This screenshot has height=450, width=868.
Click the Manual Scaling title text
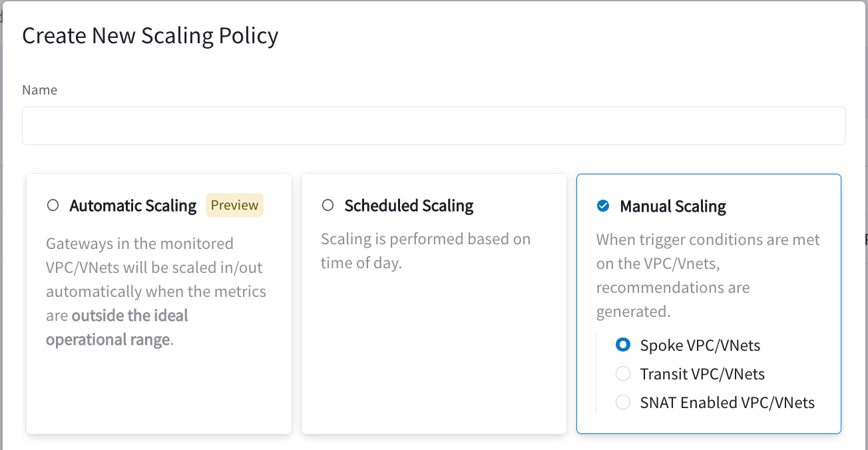(x=672, y=206)
